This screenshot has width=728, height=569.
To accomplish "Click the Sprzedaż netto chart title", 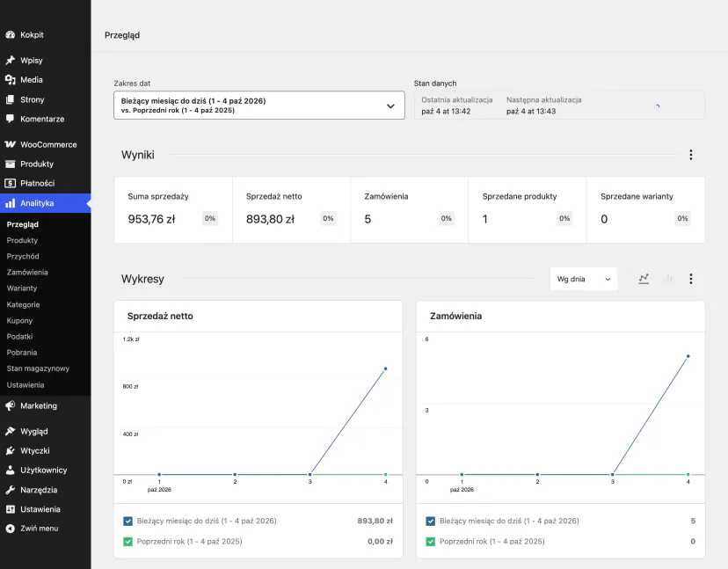I will coord(160,317).
